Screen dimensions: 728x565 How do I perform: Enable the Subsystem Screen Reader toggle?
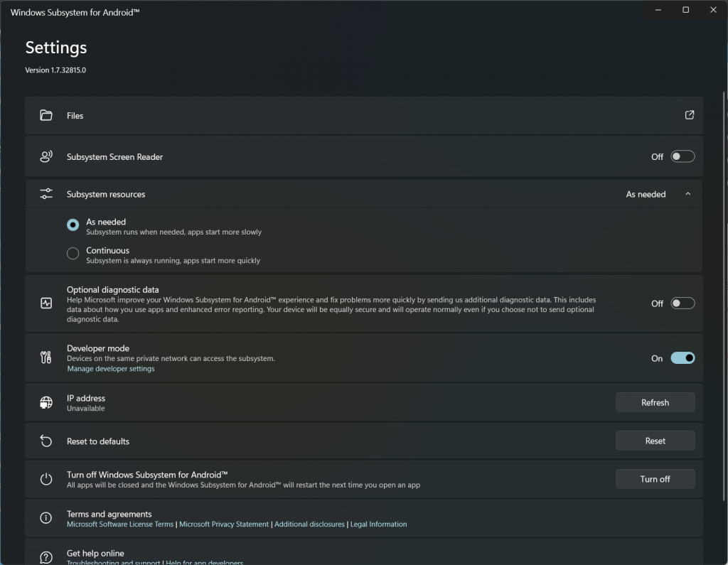682,157
